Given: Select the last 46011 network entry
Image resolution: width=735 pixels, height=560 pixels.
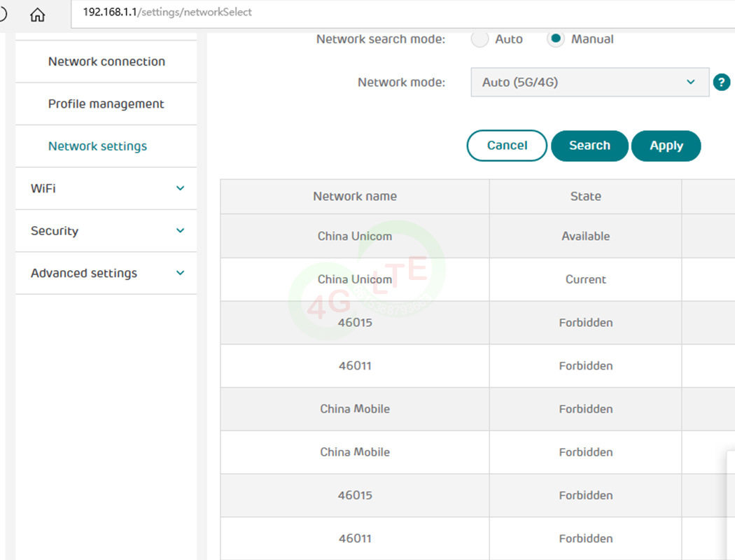Looking at the screenshot, I should tap(355, 538).
